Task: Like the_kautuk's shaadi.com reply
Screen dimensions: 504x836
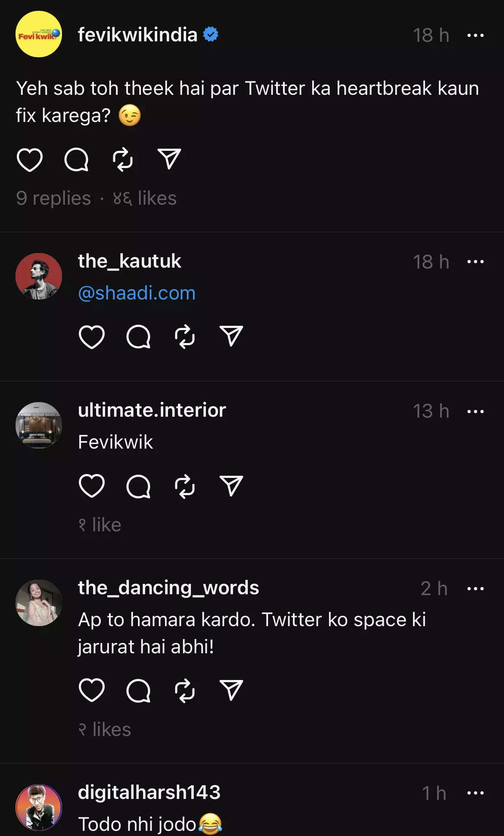Action: pyautogui.click(x=92, y=337)
